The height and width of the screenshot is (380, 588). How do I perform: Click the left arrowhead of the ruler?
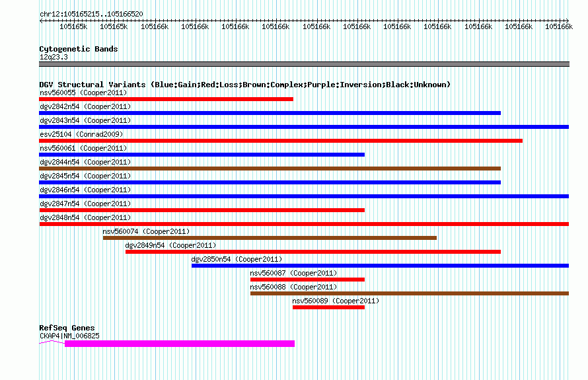pyautogui.click(x=41, y=20)
